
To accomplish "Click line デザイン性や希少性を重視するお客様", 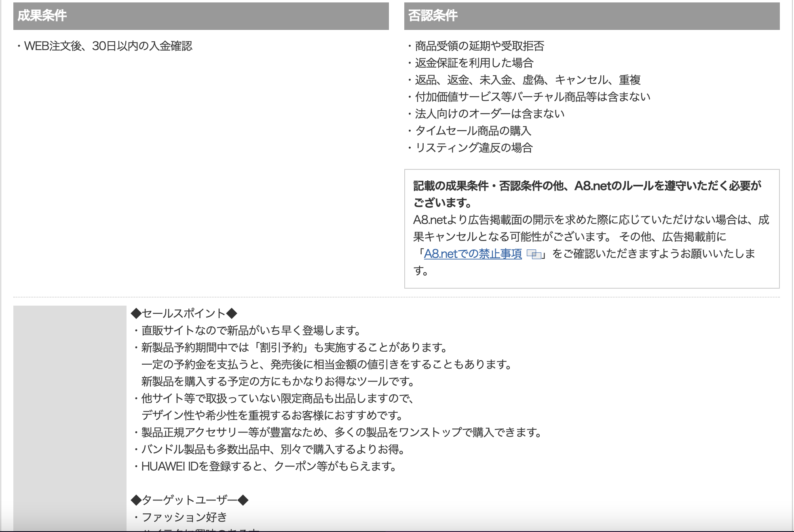I will click(273, 416).
